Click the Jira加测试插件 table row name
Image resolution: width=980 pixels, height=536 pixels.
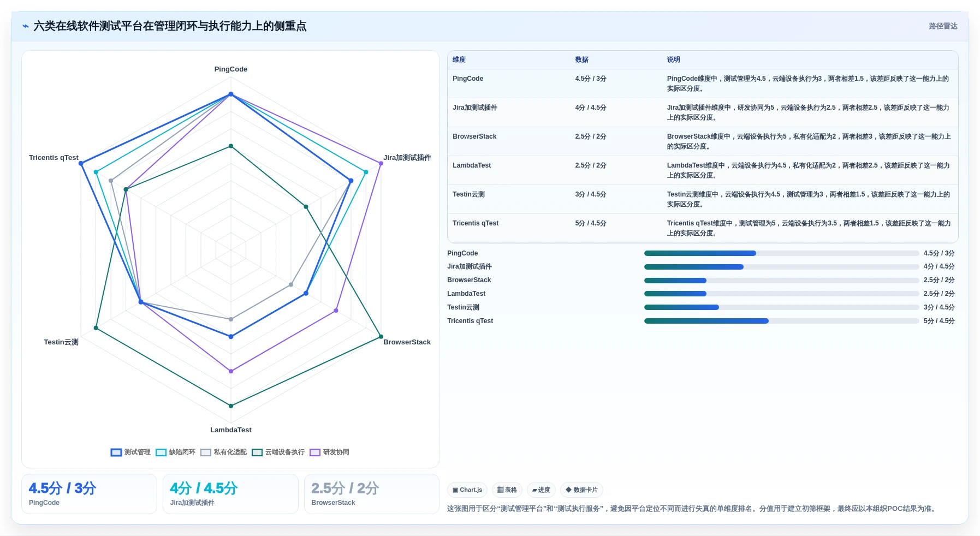475,108
